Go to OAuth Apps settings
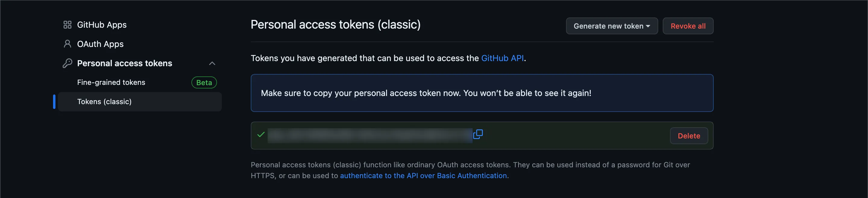The width and height of the screenshot is (868, 198). coord(100,44)
